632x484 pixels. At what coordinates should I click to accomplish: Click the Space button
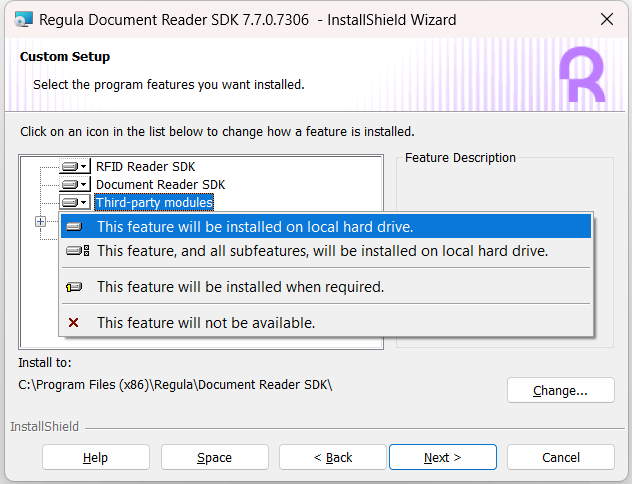click(x=214, y=457)
